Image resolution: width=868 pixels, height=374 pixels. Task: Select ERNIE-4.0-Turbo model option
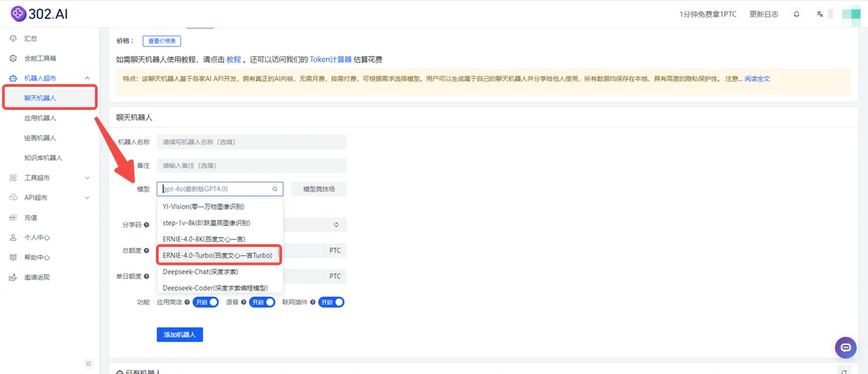(x=220, y=255)
